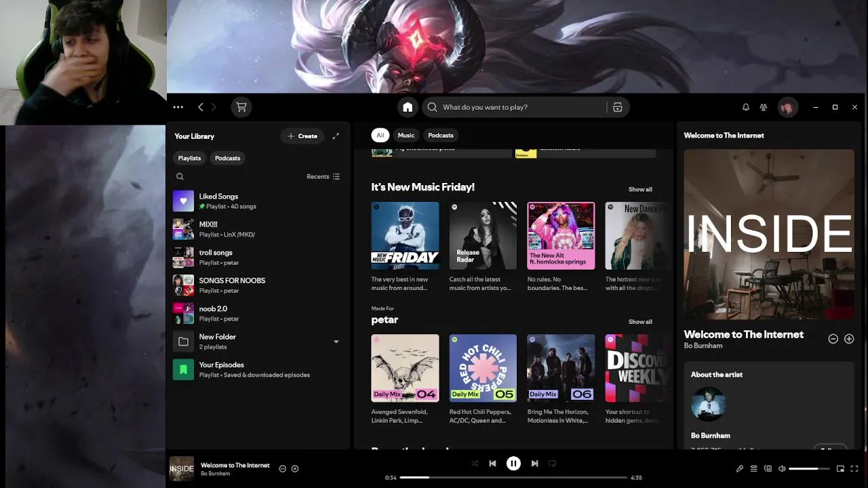Open the shopping cart icon
Viewport: 868px width, 488px height.
(x=241, y=107)
